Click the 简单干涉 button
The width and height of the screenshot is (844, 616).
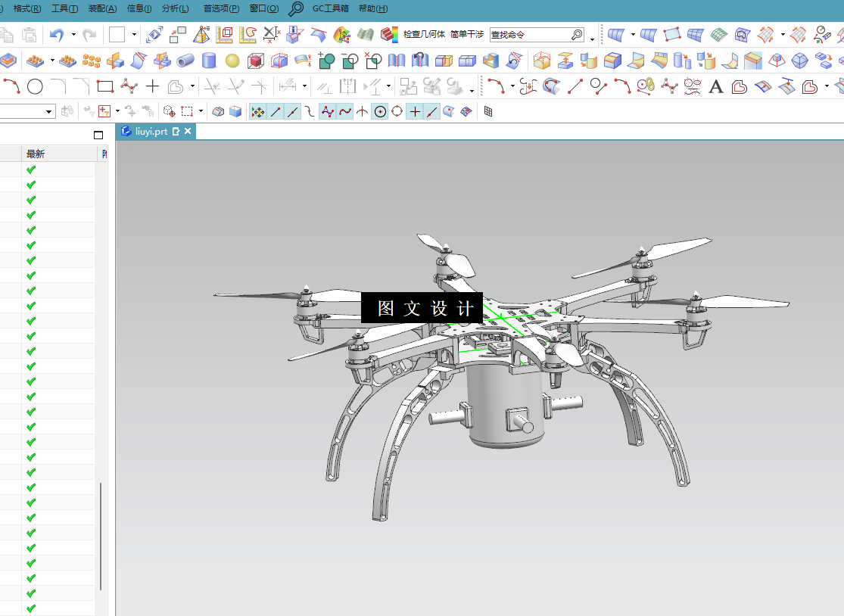point(467,34)
